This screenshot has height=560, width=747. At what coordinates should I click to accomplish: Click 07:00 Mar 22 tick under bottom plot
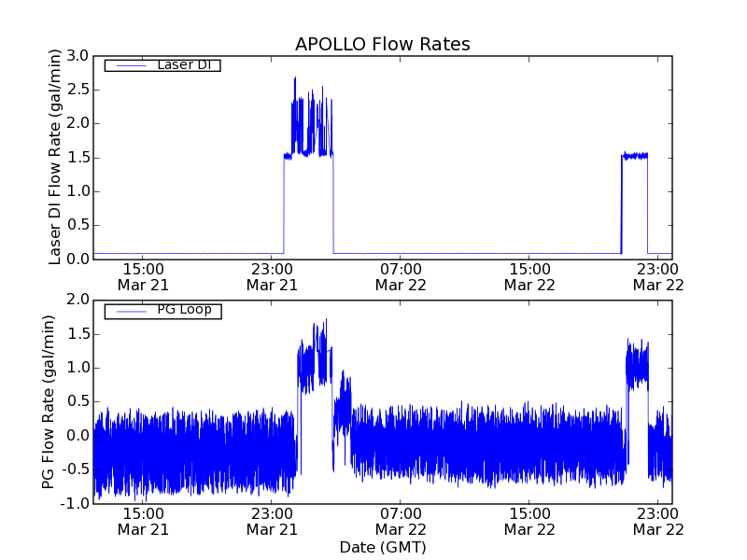[401, 521]
